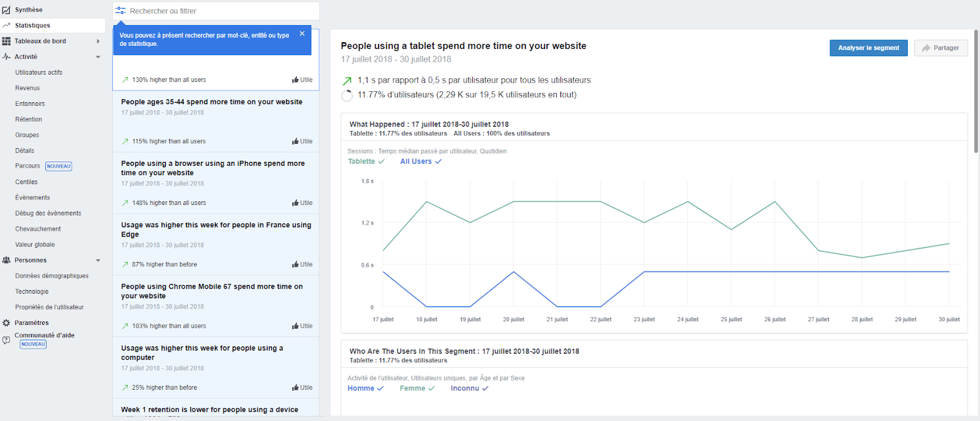This screenshot has width=980, height=421.
Task: Close the blue search tip tooltip
Action: click(302, 34)
